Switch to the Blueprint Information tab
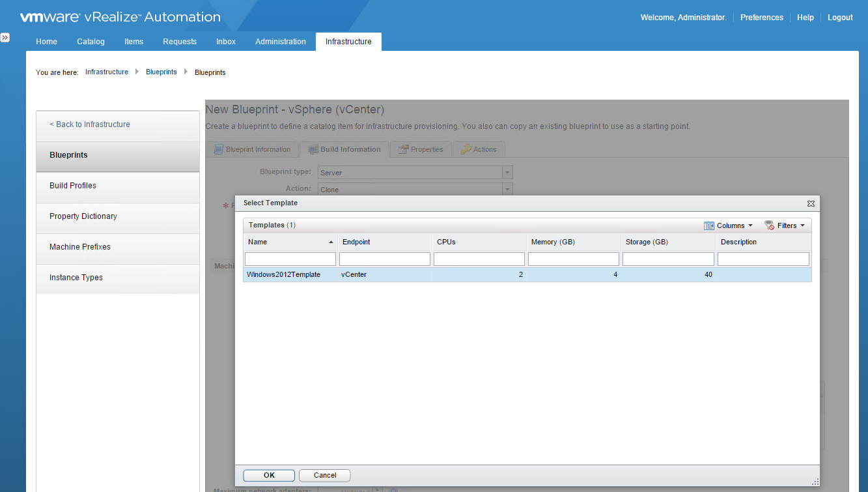This screenshot has height=492, width=868. pyautogui.click(x=252, y=149)
